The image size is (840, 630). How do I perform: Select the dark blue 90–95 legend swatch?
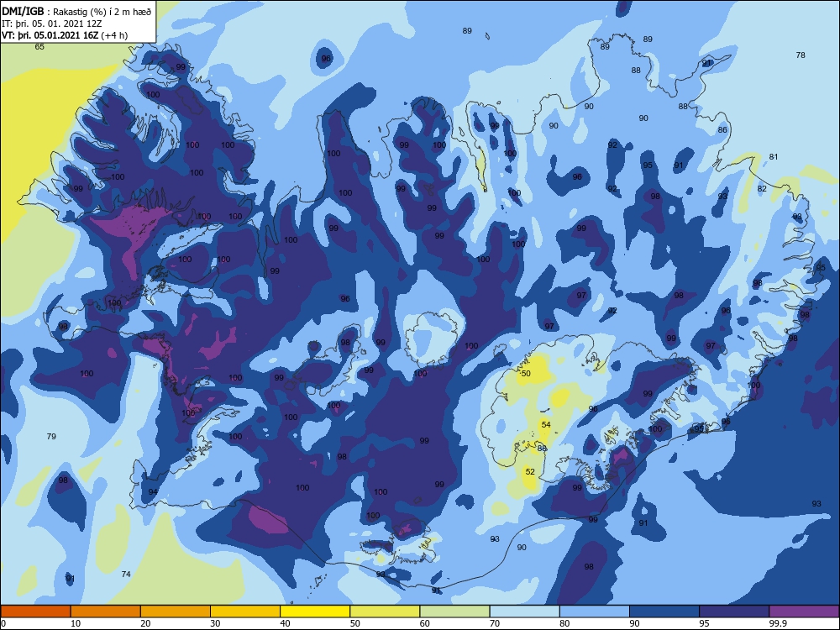coord(664,612)
